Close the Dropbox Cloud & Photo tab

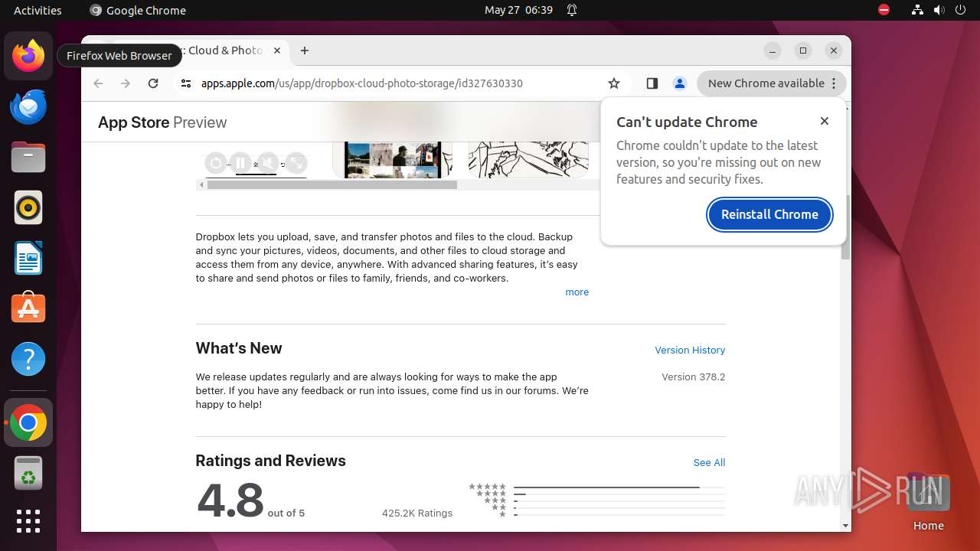point(277,51)
